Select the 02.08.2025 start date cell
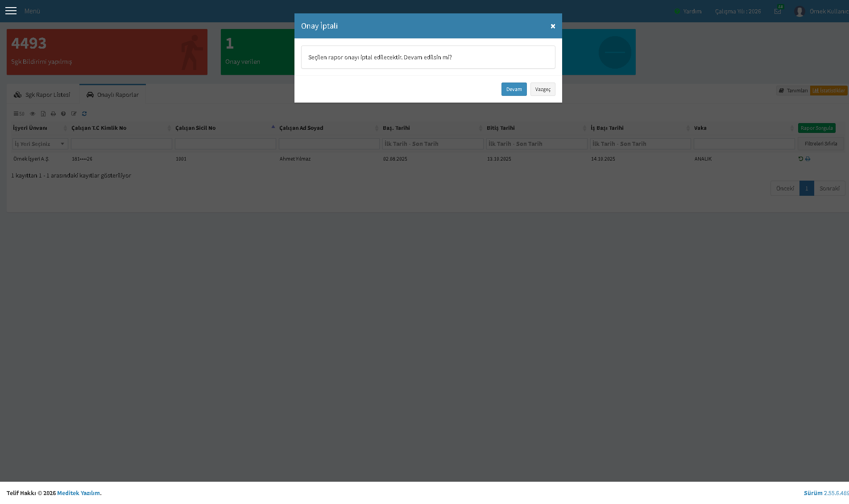 (395, 159)
